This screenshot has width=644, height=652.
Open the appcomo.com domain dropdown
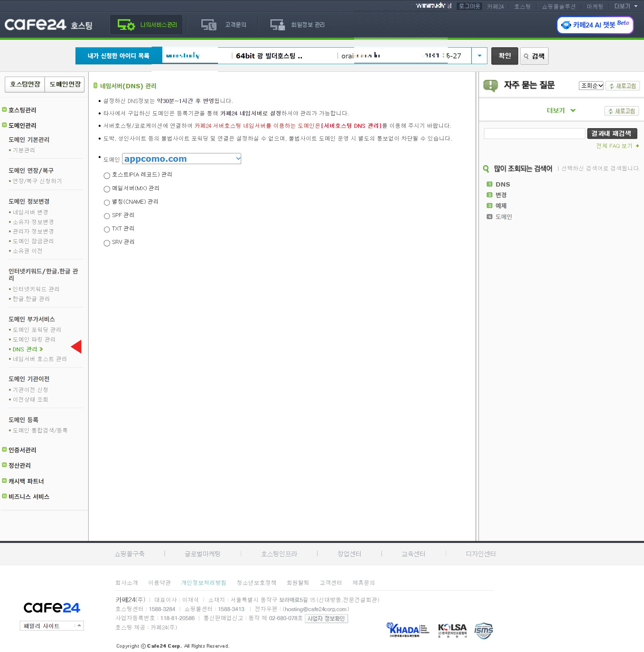pyautogui.click(x=181, y=159)
